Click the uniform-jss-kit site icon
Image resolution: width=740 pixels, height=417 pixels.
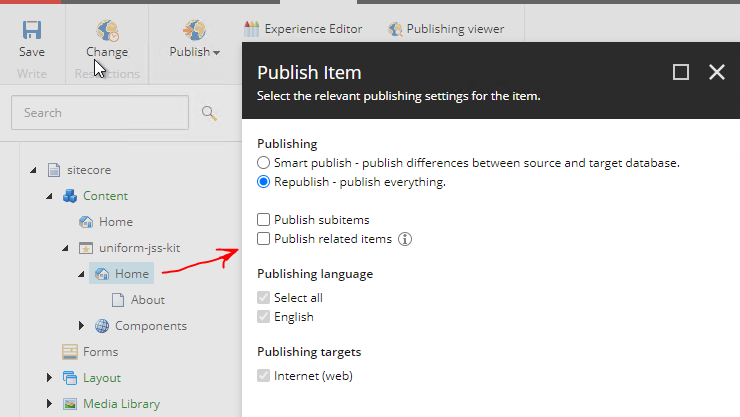coord(86,248)
